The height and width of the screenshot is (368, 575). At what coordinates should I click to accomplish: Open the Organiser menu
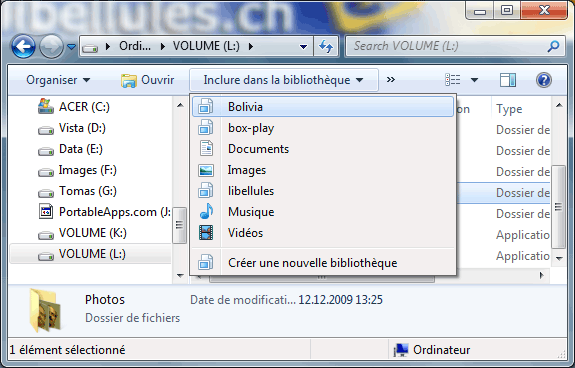[x=58, y=80]
